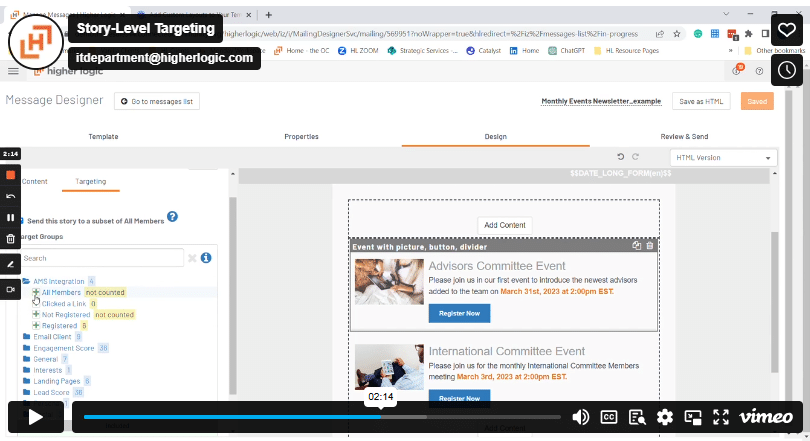
Task: Switch to the Review & Send tab
Action: point(684,136)
